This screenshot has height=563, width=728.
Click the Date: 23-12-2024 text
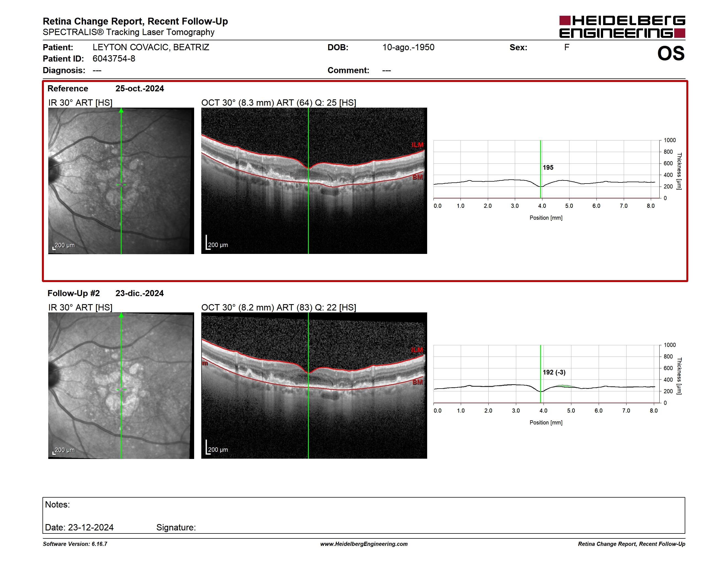[79, 527]
